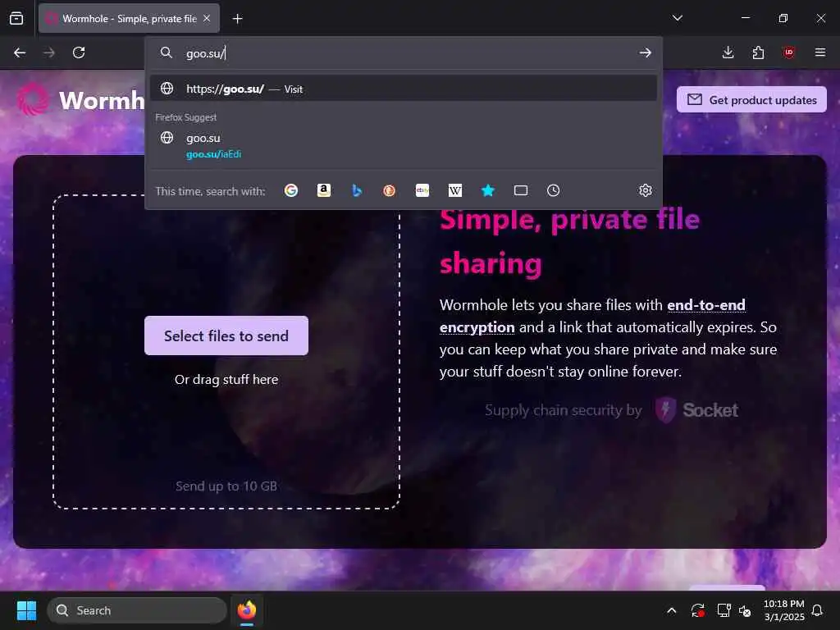The image size is (840, 630).
Task: Open the notifications bell in taskbar
Action: pyautogui.click(x=818, y=610)
